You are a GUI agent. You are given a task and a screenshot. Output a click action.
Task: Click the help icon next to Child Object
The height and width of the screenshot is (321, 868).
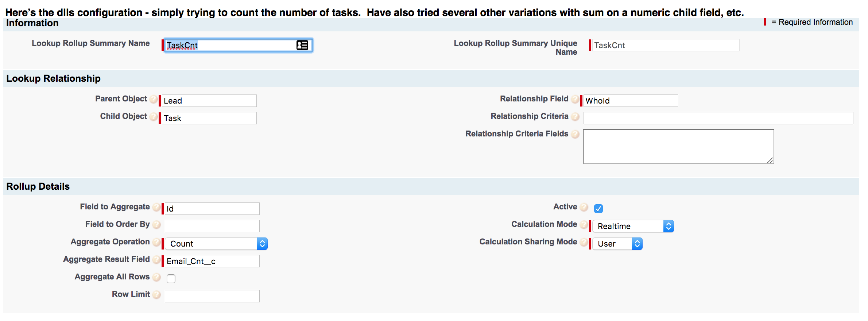(x=154, y=117)
